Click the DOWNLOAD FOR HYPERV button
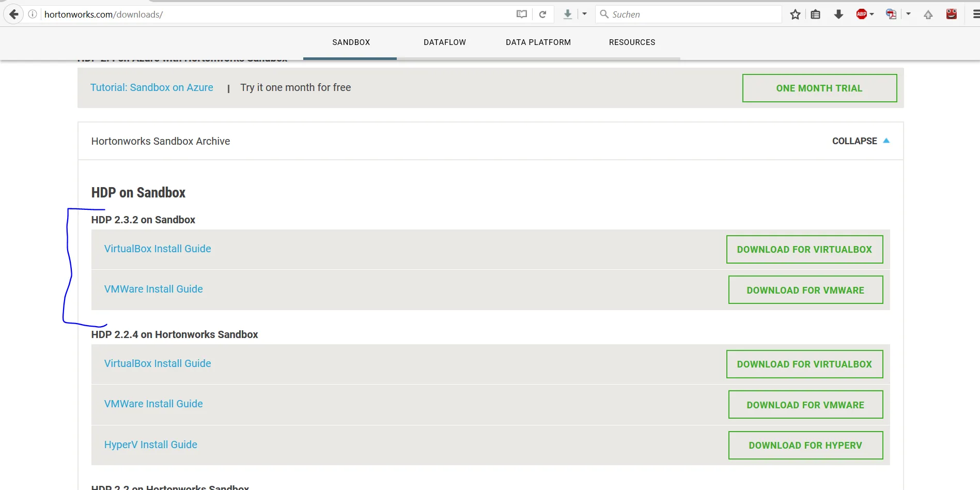 805,446
